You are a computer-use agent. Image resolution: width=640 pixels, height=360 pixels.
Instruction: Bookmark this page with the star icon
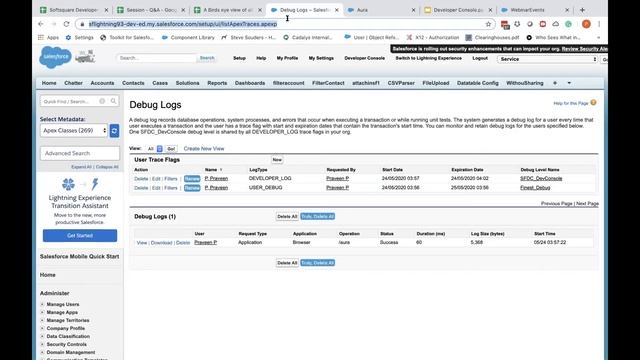tap(488, 24)
